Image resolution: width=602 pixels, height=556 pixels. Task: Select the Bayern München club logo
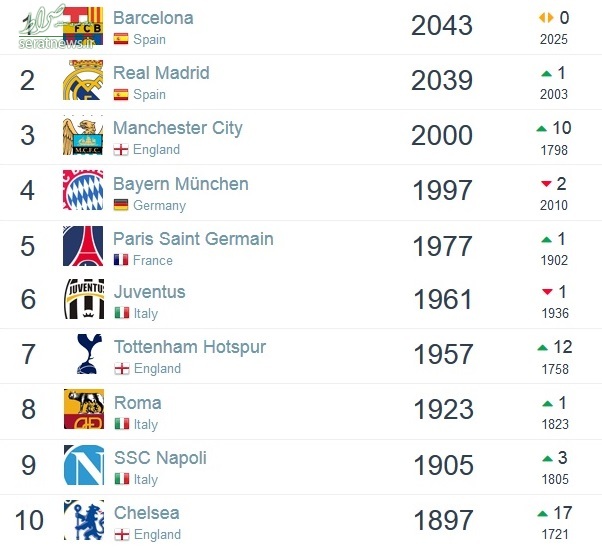click(83, 190)
